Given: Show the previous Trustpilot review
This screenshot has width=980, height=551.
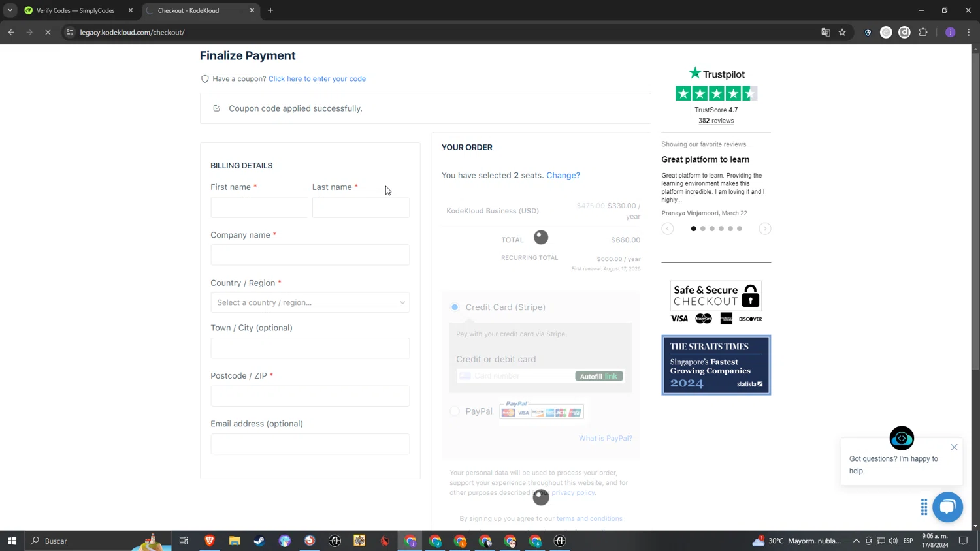Looking at the screenshot, I should pos(667,228).
